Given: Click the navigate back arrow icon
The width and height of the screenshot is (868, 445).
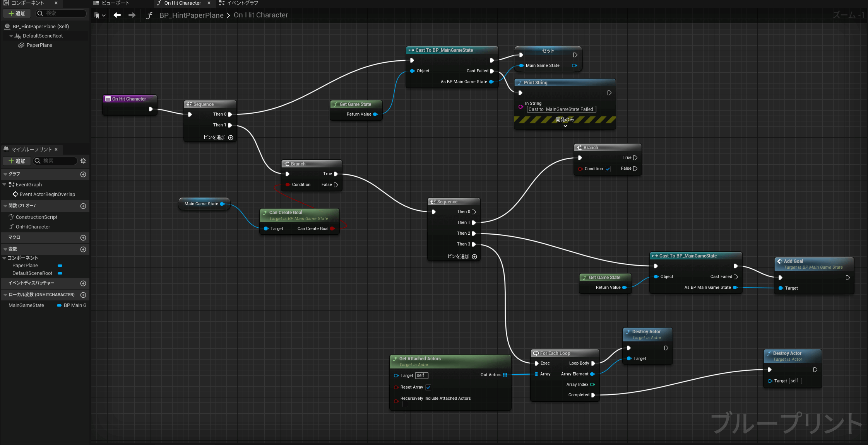Looking at the screenshot, I should coord(117,15).
